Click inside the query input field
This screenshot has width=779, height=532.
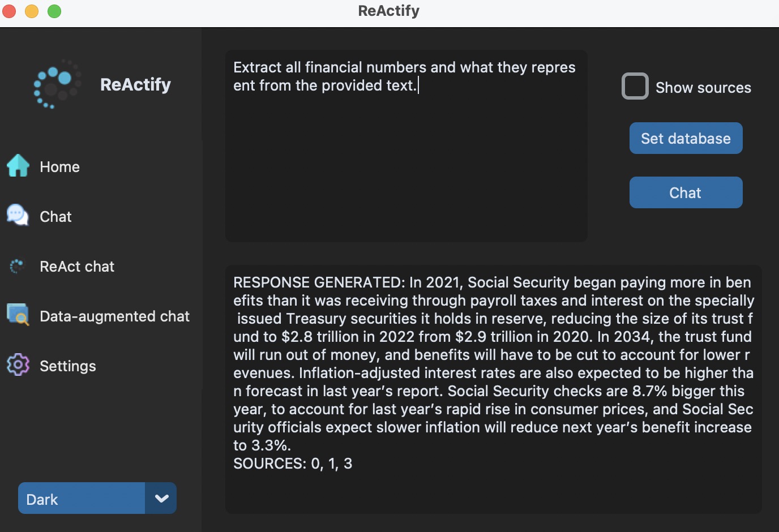(405, 146)
